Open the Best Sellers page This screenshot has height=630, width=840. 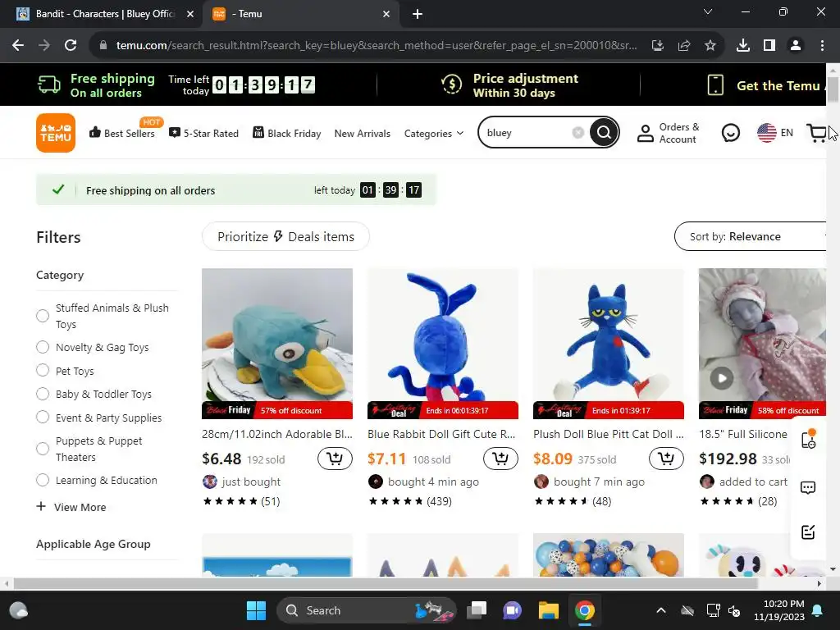click(122, 133)
